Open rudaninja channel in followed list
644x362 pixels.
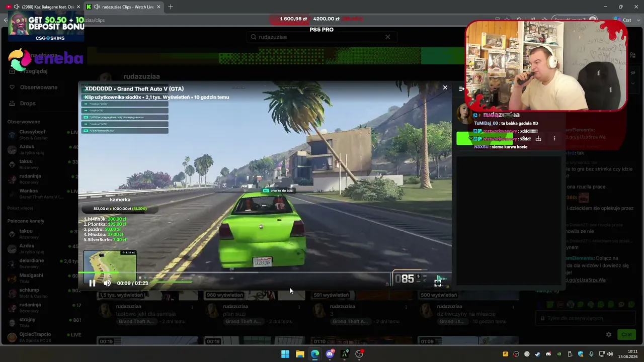[x=43, y=179]
